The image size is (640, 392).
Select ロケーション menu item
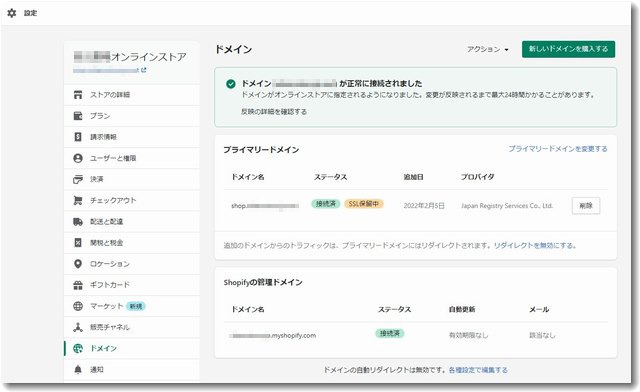pyautogui.click(x=131, y=264)
